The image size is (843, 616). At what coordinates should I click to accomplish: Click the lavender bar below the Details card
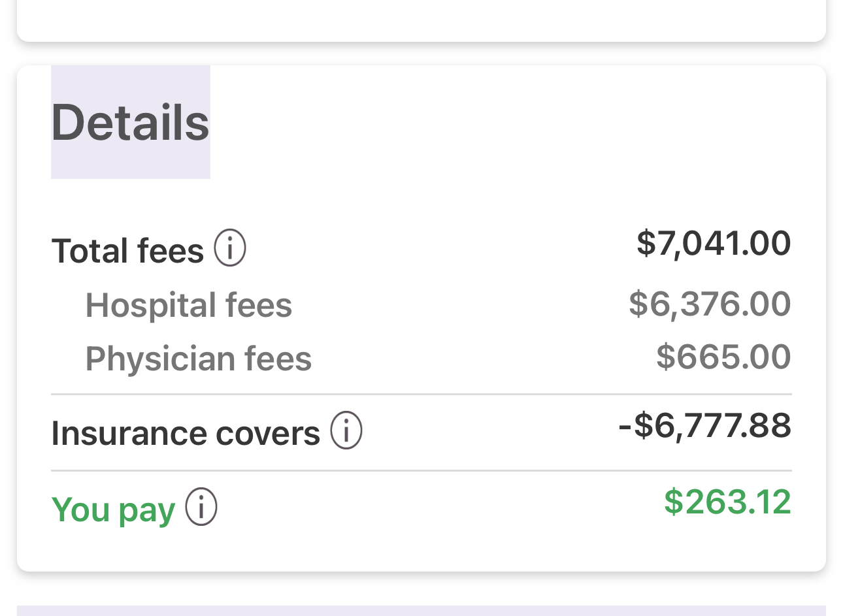coord(421,611)
